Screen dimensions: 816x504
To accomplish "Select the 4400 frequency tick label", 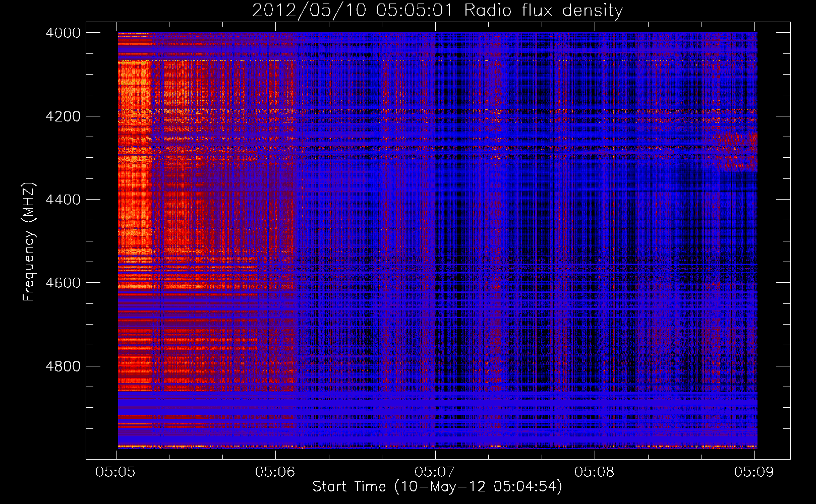I will [63, 200].
